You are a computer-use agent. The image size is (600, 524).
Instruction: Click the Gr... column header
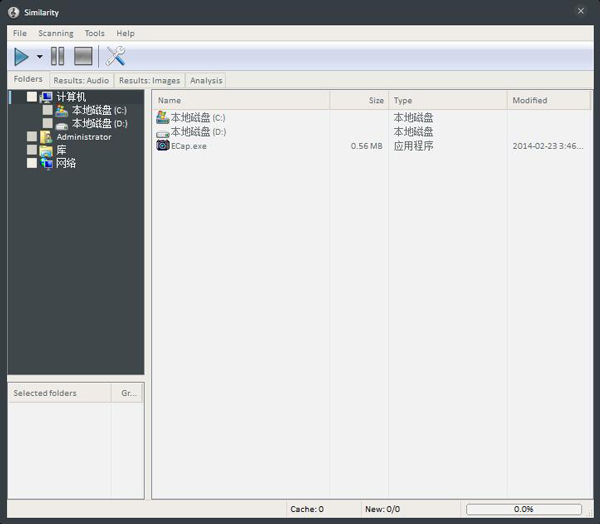(x=127, y=393)
